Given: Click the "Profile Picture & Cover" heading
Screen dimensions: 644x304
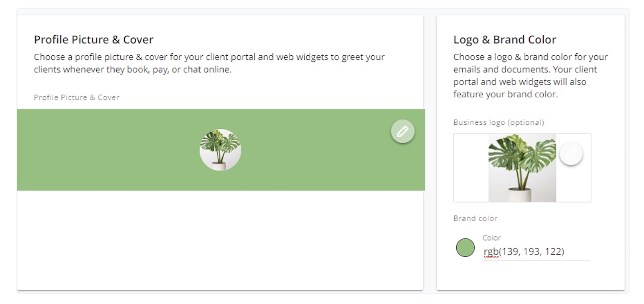Looking at the screenshot, I should pyautogui.click(x=94, y=39).
